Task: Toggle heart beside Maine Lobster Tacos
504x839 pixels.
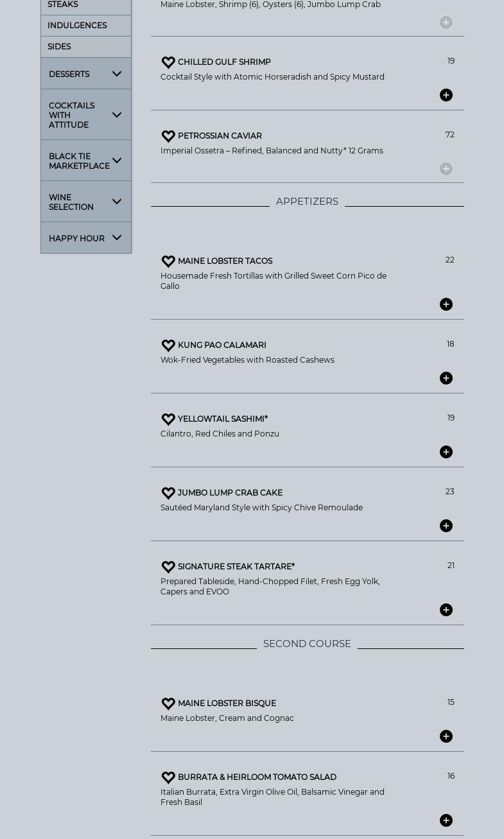Action: [x=168, y=261]
